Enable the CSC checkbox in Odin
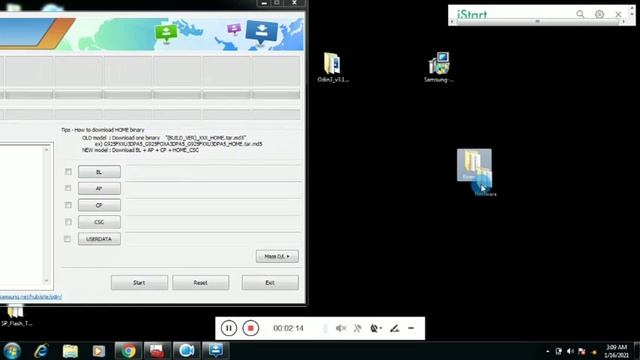Screen dimensions: 640x360 pyautogui.click(x=68, y=222)
